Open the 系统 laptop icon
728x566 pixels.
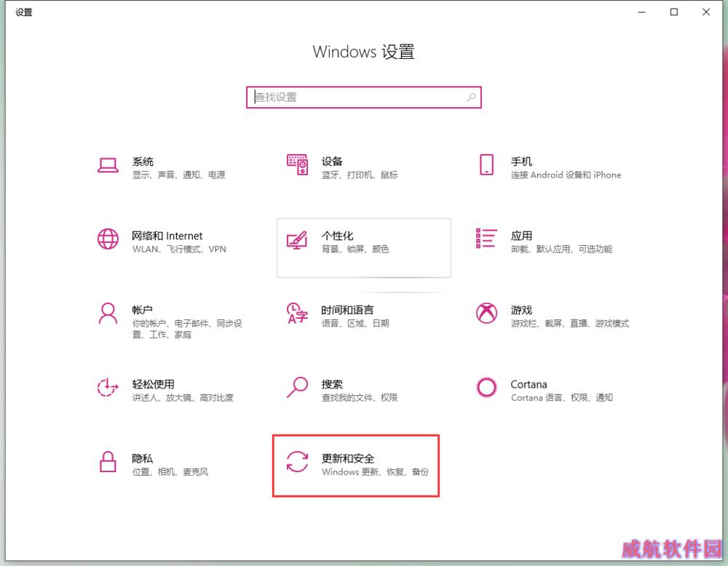[x=108, y=165]
